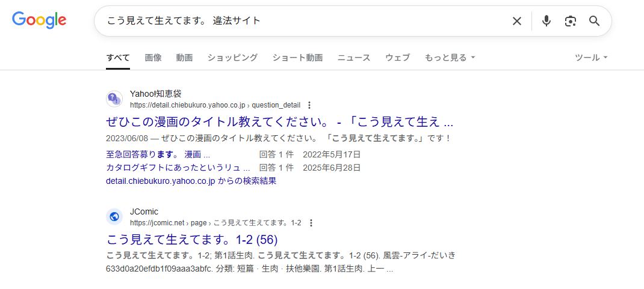Screen dimensions: 644x289
Task: Submit search with the magnifying glass icon
Action: coord(594,21)
